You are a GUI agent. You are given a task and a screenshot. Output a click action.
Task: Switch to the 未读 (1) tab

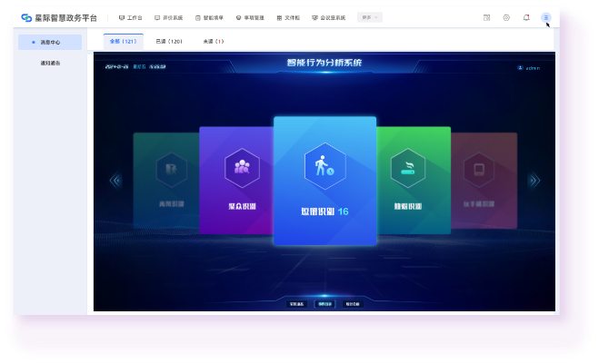214,41
